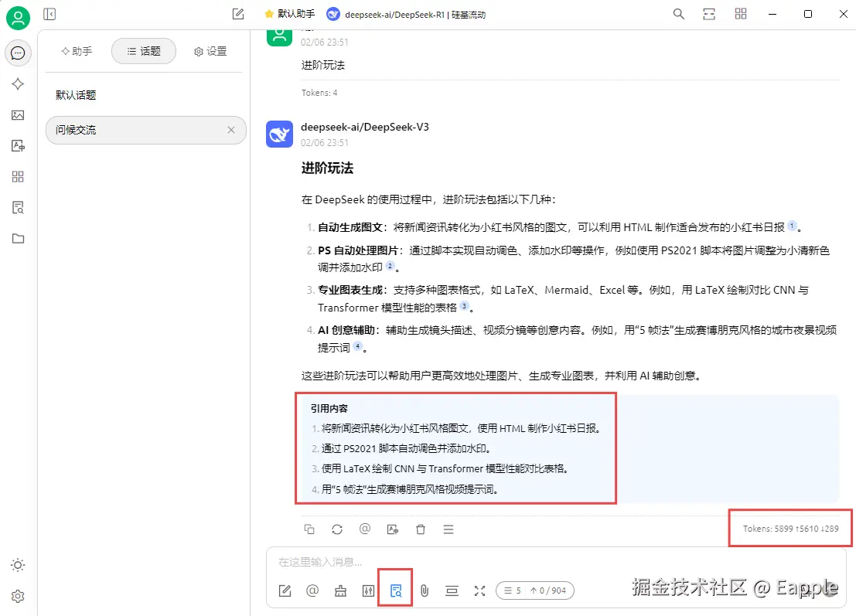Open cited source about 小红书日报 HTML
This screenshot has width=856, height=616.
click(461, 428)
